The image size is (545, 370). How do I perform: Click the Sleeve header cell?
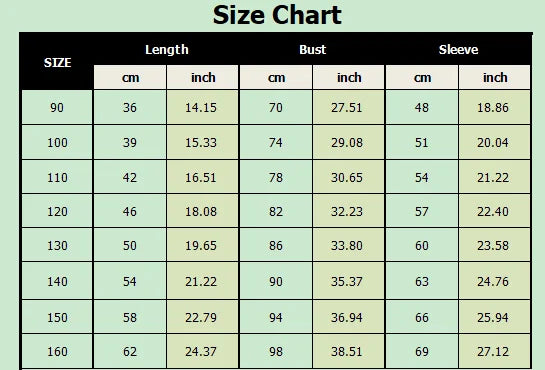tap(458, 50)
